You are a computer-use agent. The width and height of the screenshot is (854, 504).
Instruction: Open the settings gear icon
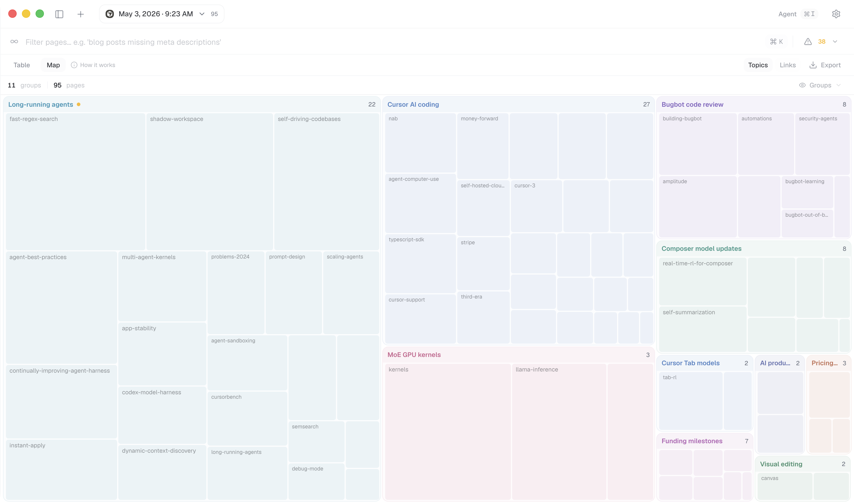(836, 14)
